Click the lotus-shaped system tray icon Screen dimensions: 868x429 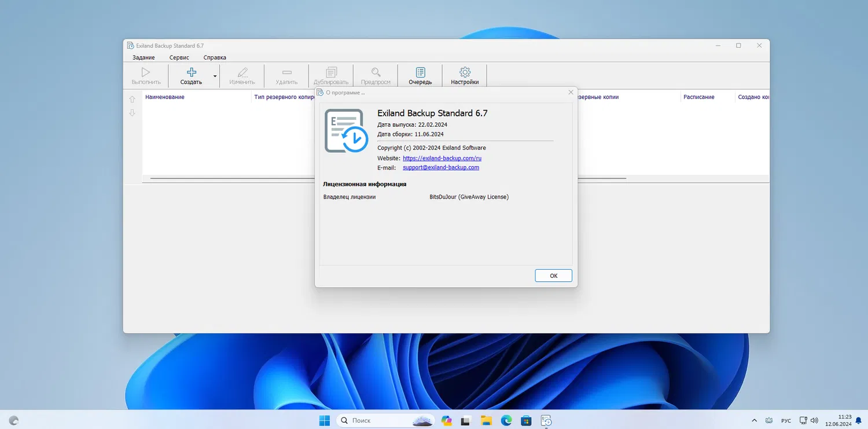click(x=769, y=420)
